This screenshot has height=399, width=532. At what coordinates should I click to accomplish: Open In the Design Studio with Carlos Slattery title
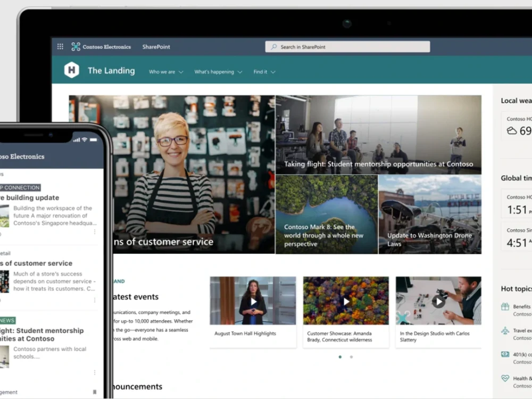(435, 337)
